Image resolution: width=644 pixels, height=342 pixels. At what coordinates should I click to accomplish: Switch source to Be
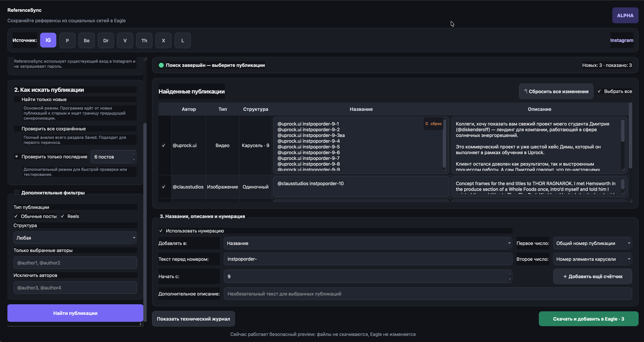tap(86, 40)
